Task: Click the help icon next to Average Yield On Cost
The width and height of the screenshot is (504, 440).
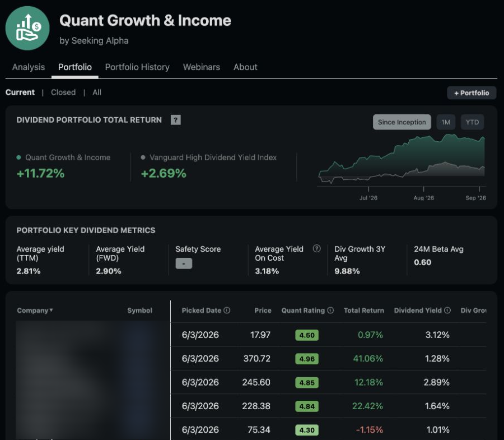Action: 316,249
